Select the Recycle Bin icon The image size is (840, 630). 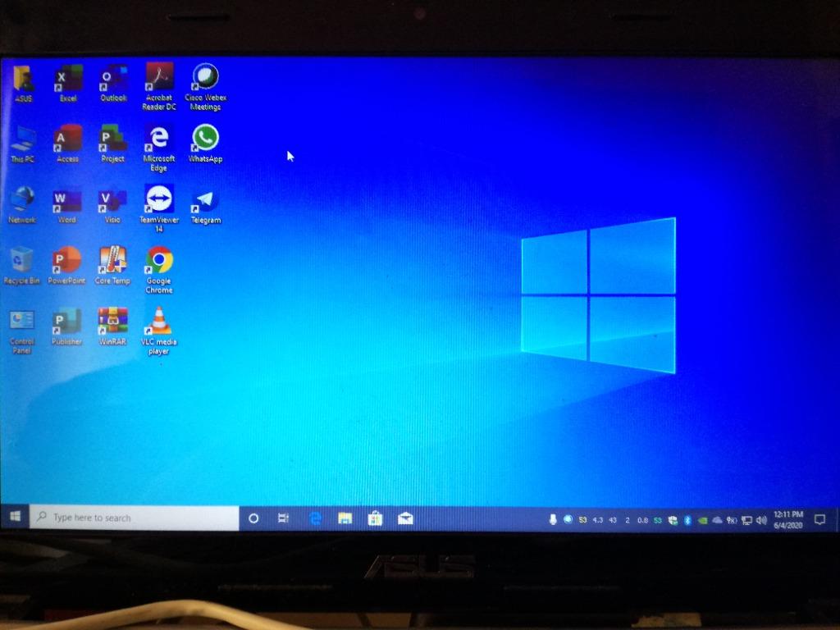click(22, 260)
